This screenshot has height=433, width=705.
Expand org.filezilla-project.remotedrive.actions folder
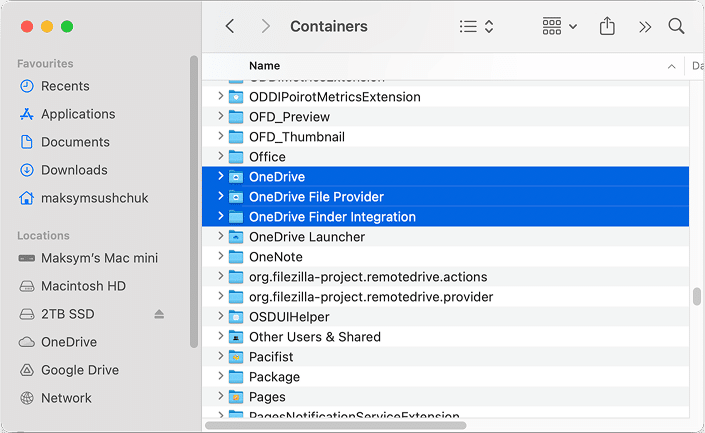click(220, 276)
